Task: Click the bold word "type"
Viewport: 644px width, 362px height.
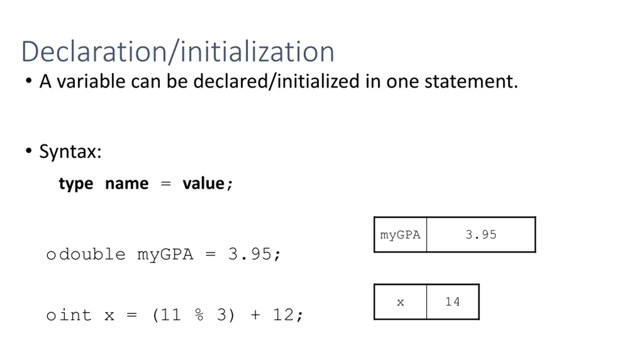Action: 76,184
